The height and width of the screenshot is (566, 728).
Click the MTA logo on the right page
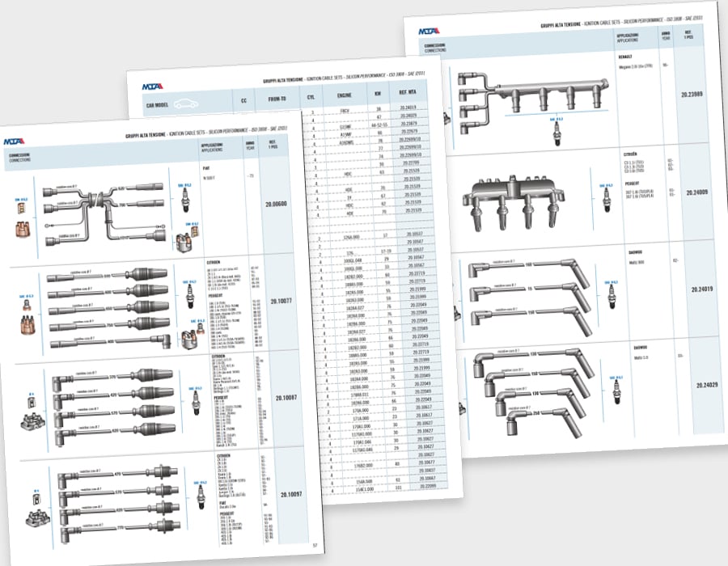[x=429, y=31]
